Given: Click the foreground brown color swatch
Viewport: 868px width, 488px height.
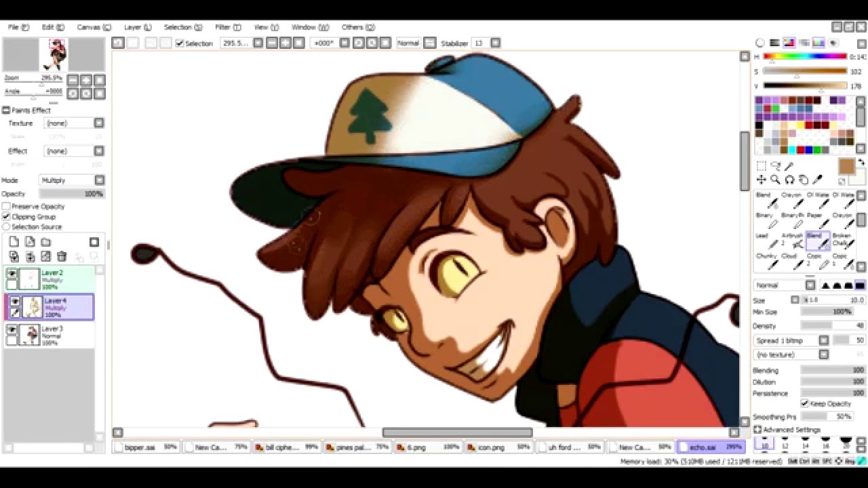Looking at the screenshot, I should (846, 166).
